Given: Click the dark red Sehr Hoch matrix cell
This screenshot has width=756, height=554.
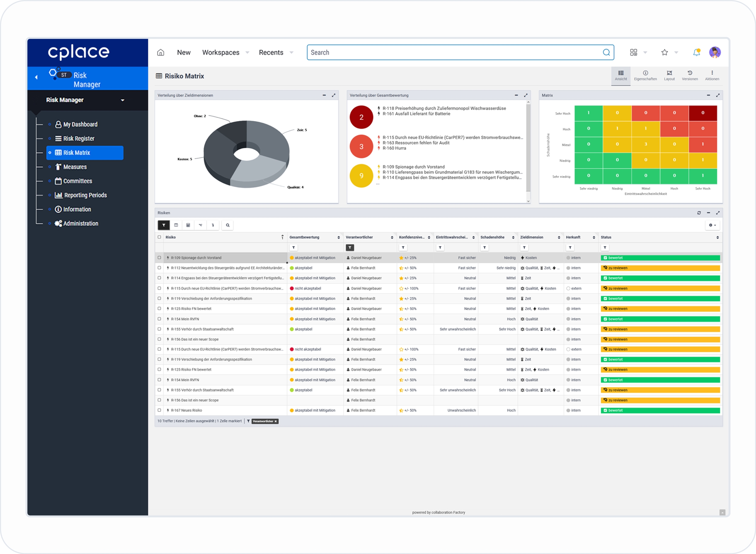Looking at the screenshot, I should tap(703, 113).
